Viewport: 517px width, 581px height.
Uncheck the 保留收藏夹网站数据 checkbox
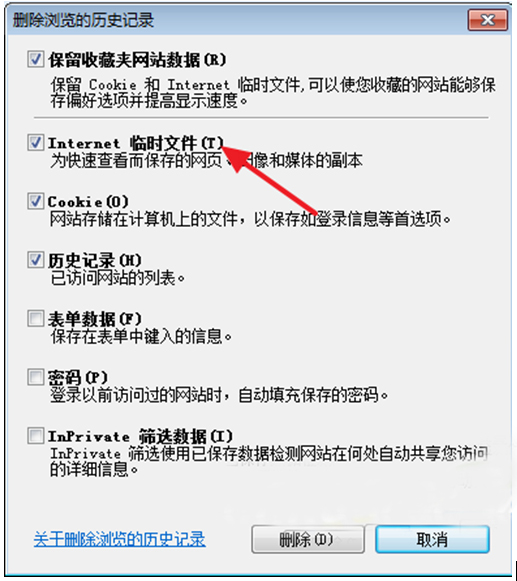pos(36,59)
